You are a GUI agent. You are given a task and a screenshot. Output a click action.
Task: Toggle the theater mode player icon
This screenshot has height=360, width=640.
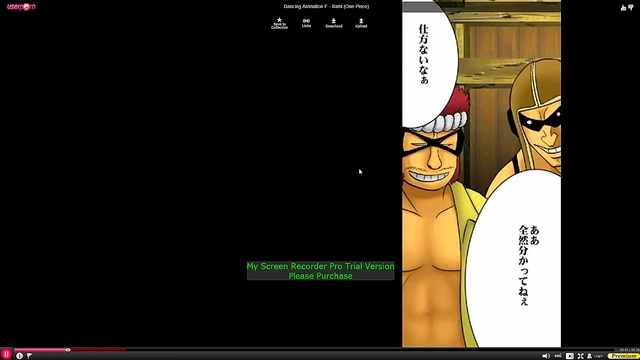tap(570, 356)
